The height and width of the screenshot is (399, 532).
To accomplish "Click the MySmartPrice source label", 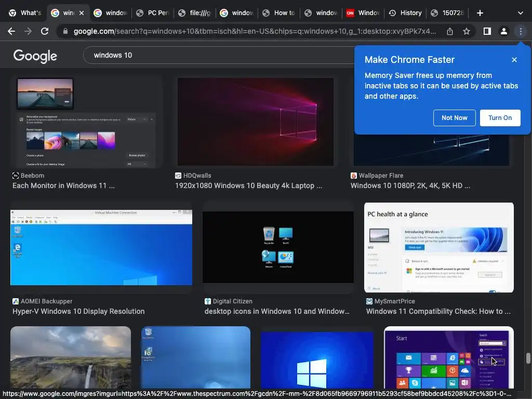I will pyautogui.click(x=395, y=301).
